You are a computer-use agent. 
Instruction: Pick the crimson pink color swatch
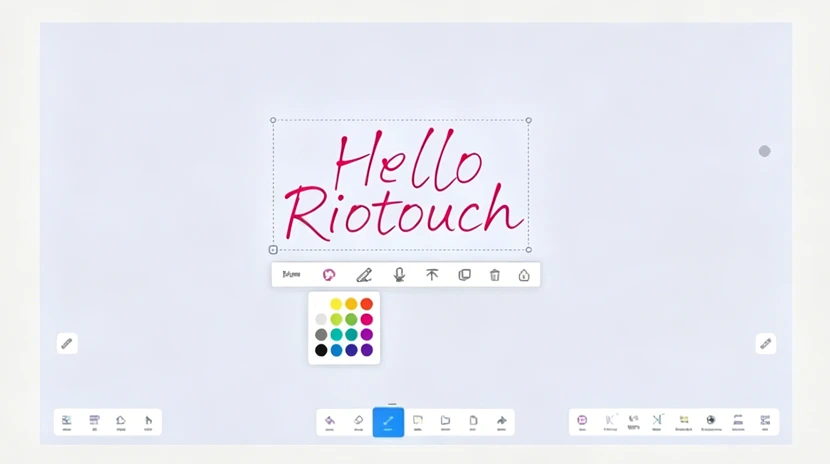point(366,319)
